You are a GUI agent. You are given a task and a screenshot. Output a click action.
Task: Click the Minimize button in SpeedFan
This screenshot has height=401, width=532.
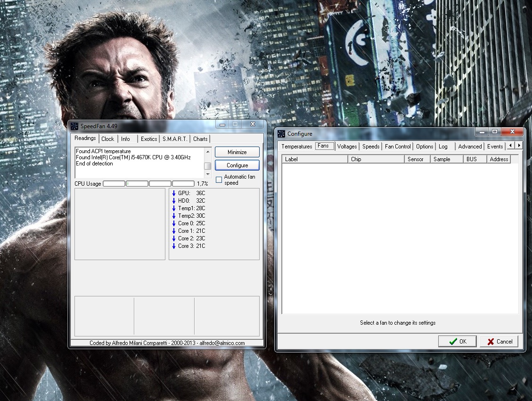(x=237, y=152)
